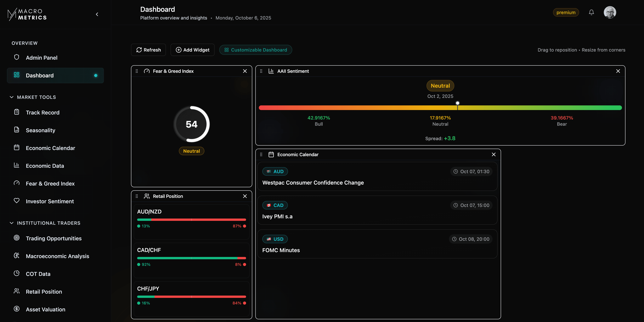This screenshot has width=644, height=322.
Task: Collapse the Institutional Traders section
Action: pos(12,223)
